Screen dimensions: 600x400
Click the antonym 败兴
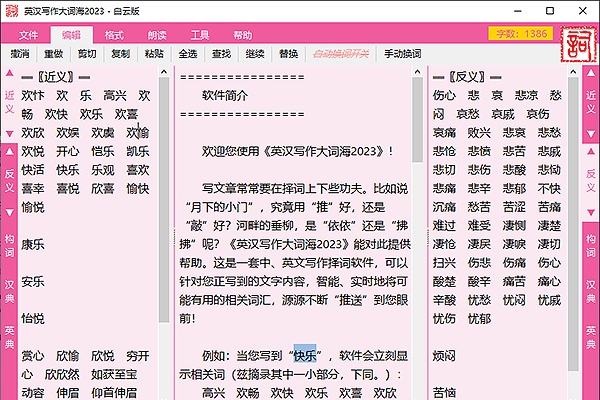[479, 133]
